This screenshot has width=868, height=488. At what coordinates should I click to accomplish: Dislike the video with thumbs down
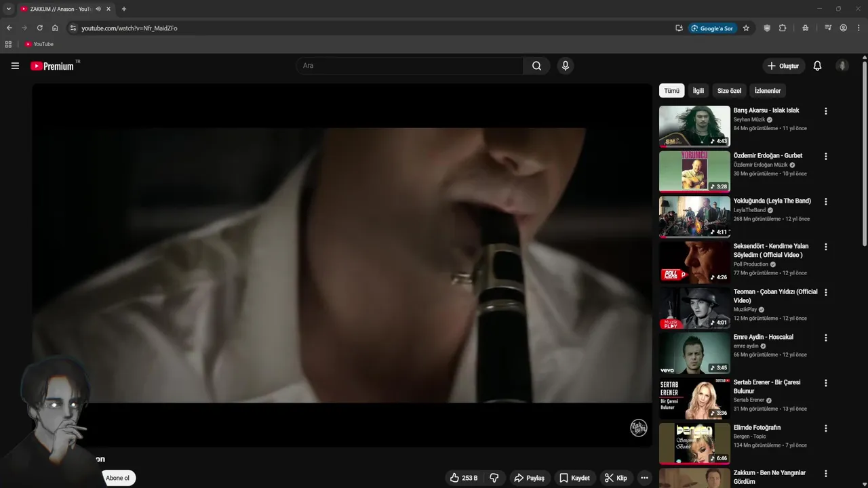tap(494, 478)
